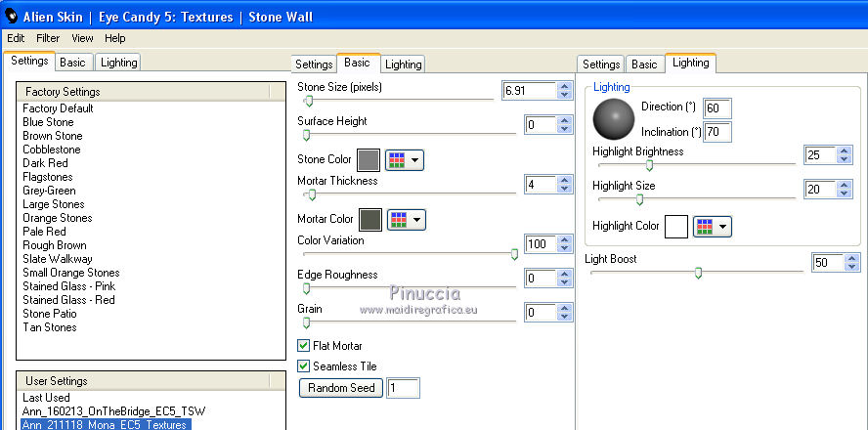Select right panel Settings tab

(601, 64)
